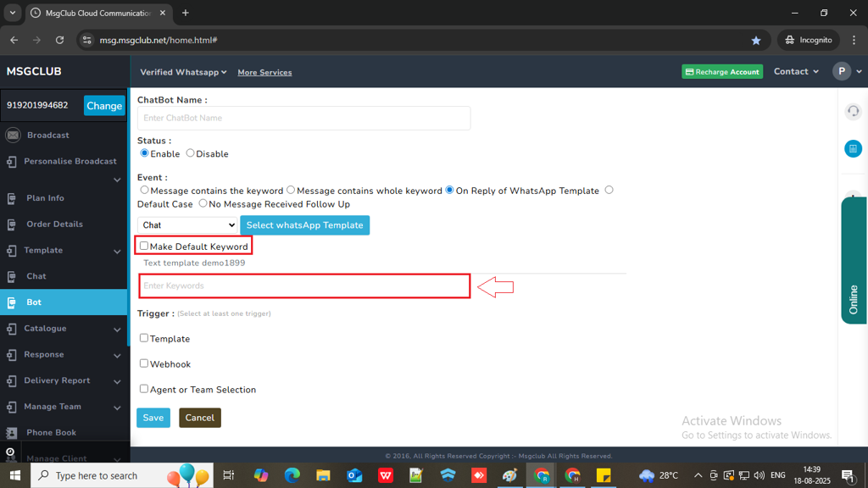Click the Broadcast envelope icon in sidebar
Image resolution: width=868 pixels, height=488 pixels.
(x=13, y=135)
